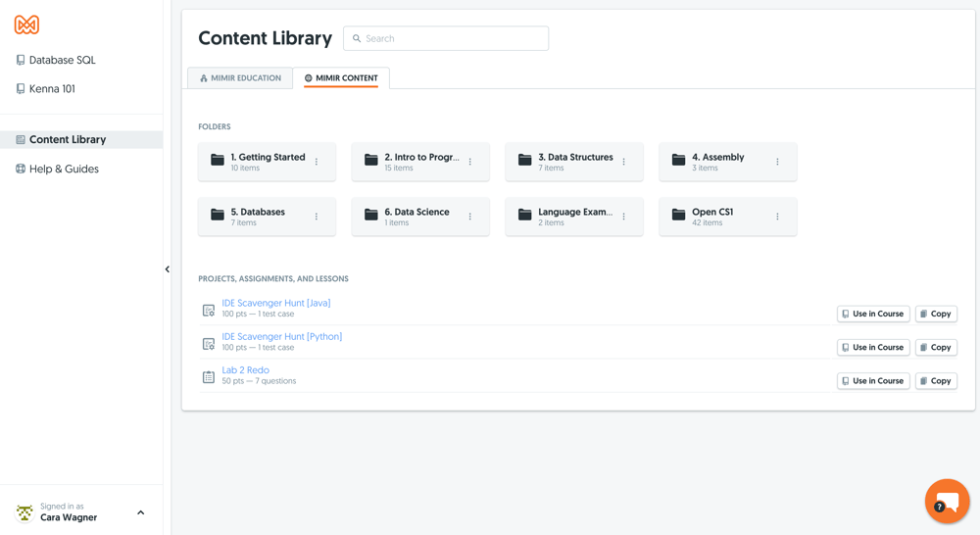Open the Language Exam... folder
This screenshot has height=535, width=980.
[574, 217]
